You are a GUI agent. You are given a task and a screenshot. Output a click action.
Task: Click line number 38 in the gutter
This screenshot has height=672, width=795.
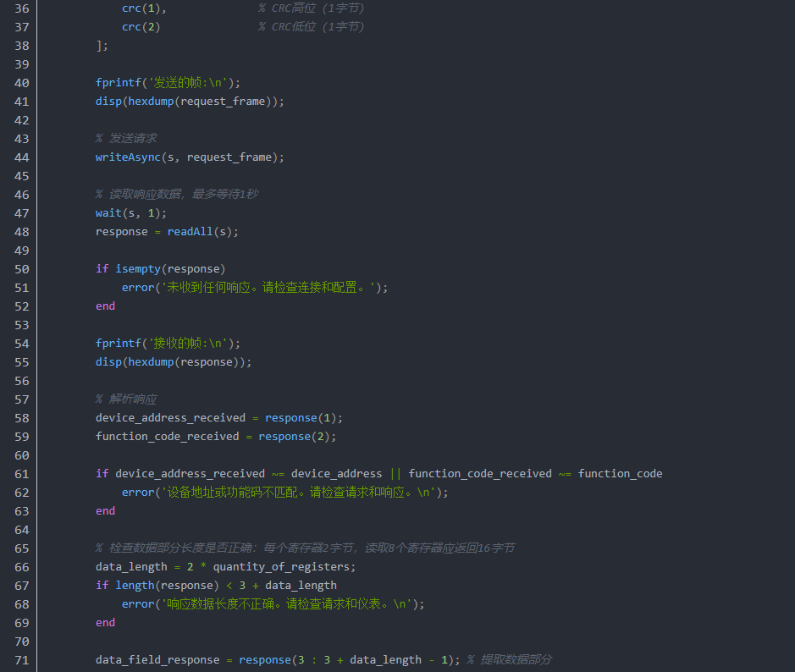pos(22,46)
